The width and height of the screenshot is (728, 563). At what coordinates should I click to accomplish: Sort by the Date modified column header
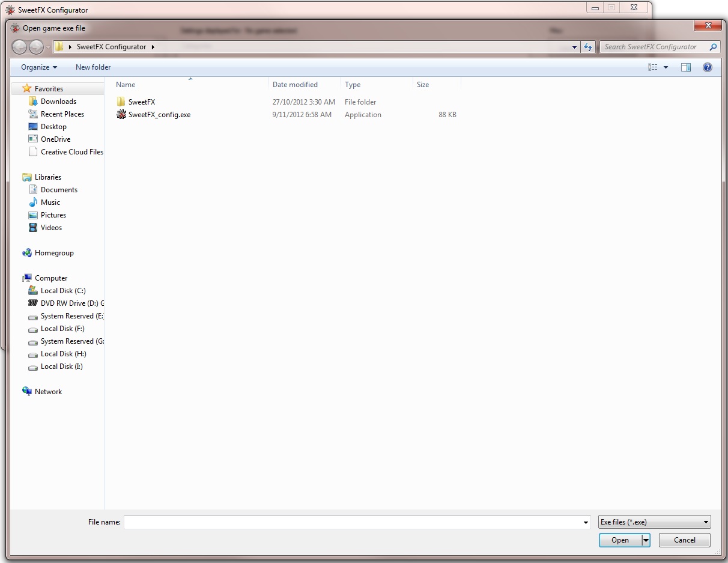(305, 85)
